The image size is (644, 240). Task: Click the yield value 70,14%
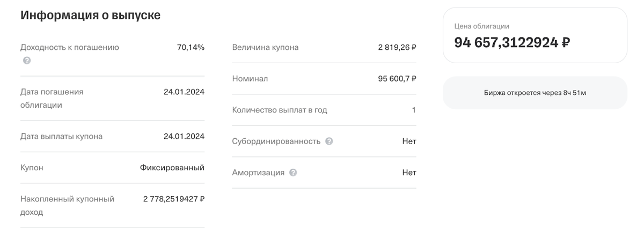(x=191, y=47)
